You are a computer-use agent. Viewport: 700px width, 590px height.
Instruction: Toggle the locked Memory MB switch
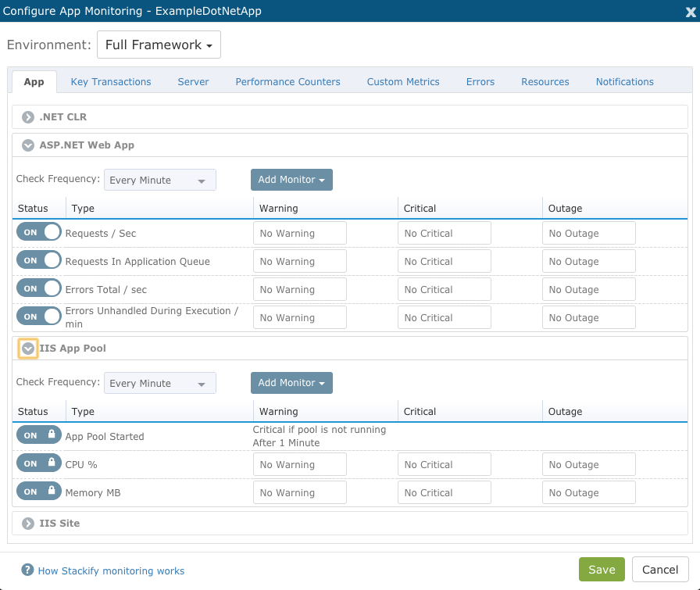(x=39, y=492)
